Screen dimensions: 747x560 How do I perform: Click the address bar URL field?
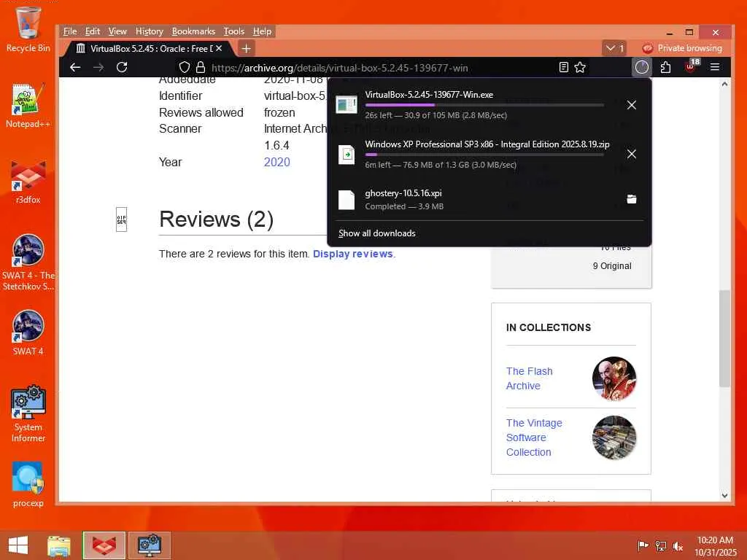[381, 68]
